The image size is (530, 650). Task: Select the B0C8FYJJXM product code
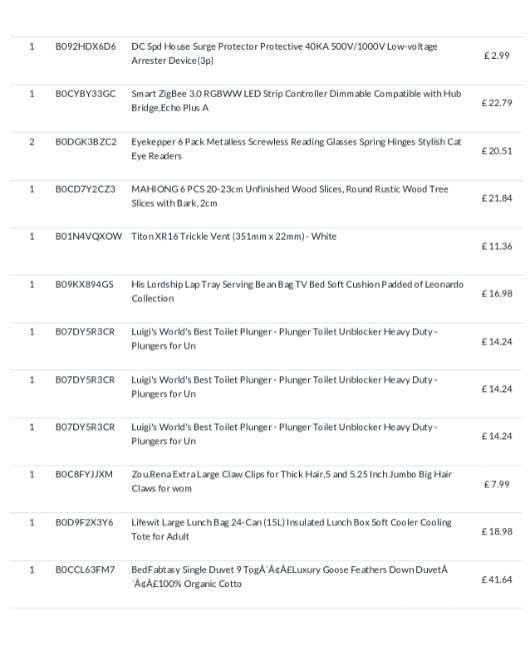[x=84, y=474]
